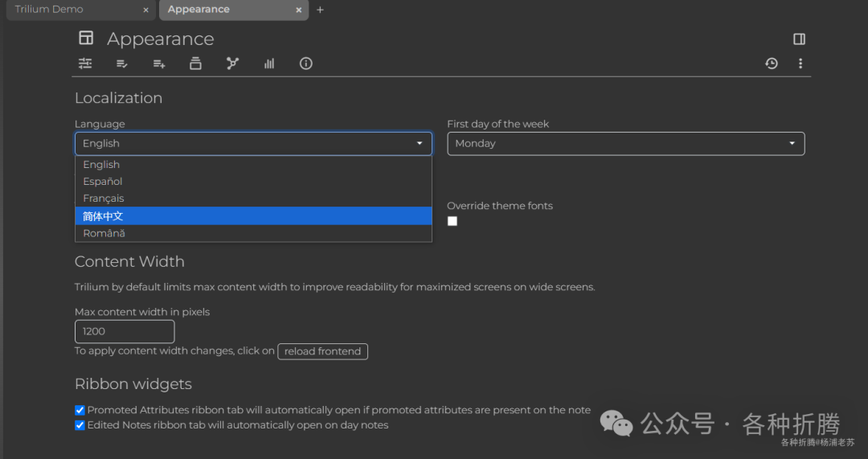Choose English from the language list
The width and height of the screenshot is (868, 459).
(x=253, y=165)
